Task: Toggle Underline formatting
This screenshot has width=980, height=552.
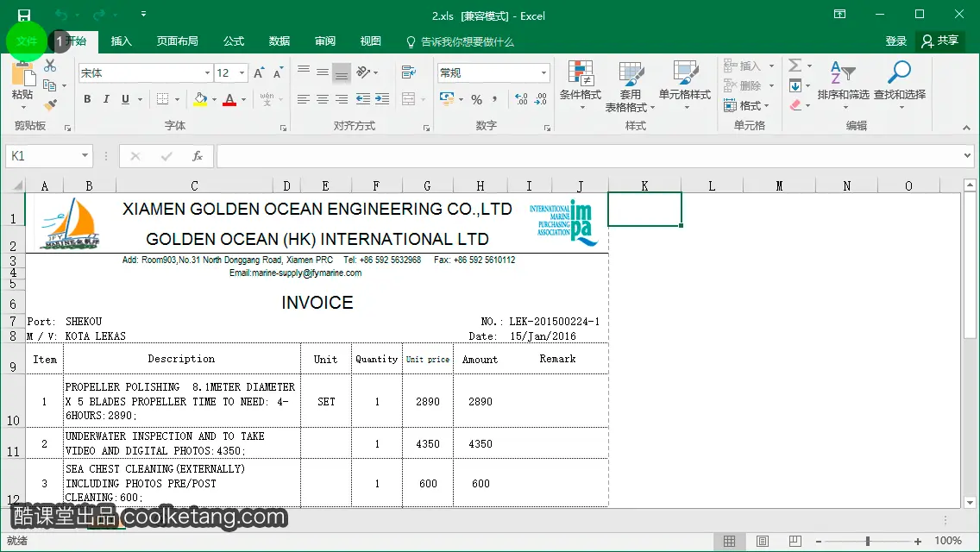Action: point(125,99)
